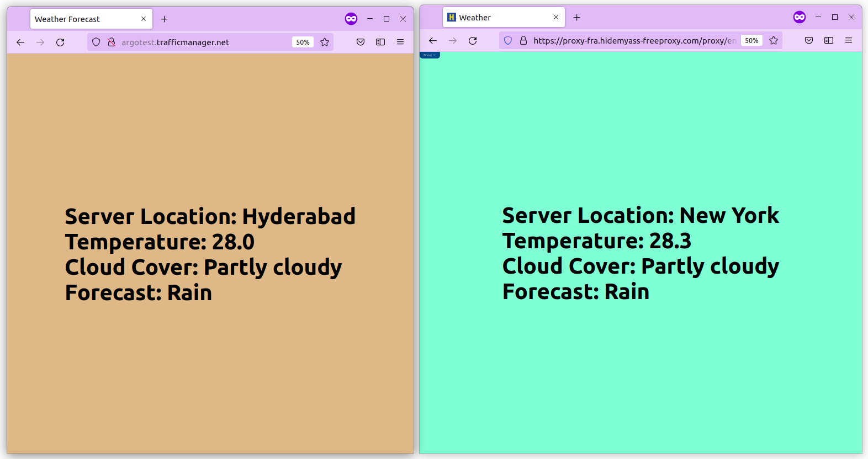Image resolution: width=868 pixels, height=459 pixels.
Task: Click 'Server Location: Hyderabad' text
Action: (210, 216)
